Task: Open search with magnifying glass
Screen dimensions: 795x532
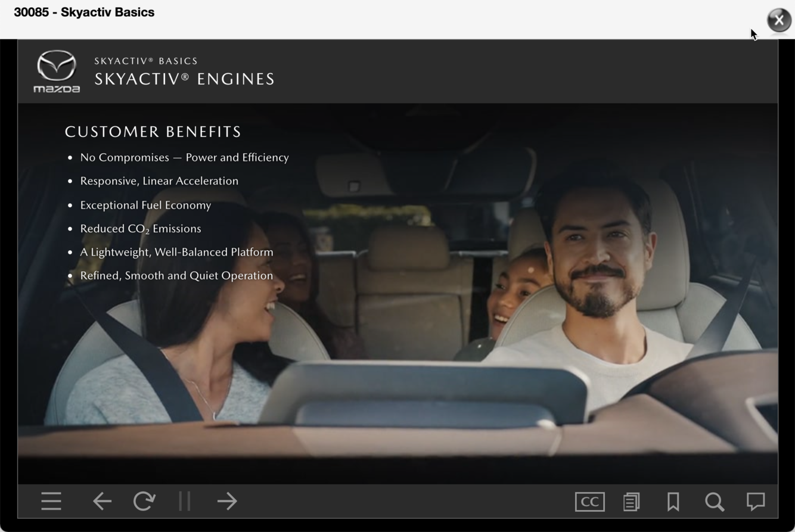Action: click(x=715, y=502)
